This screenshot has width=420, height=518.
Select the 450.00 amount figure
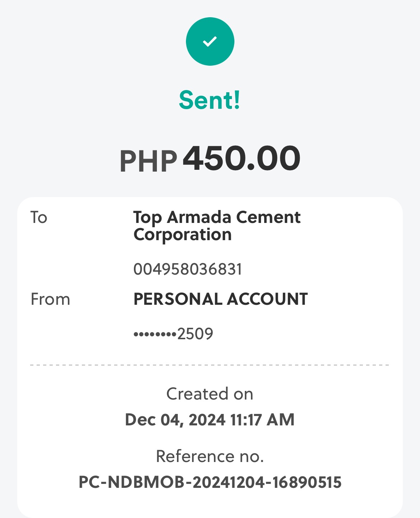point(242,158)
